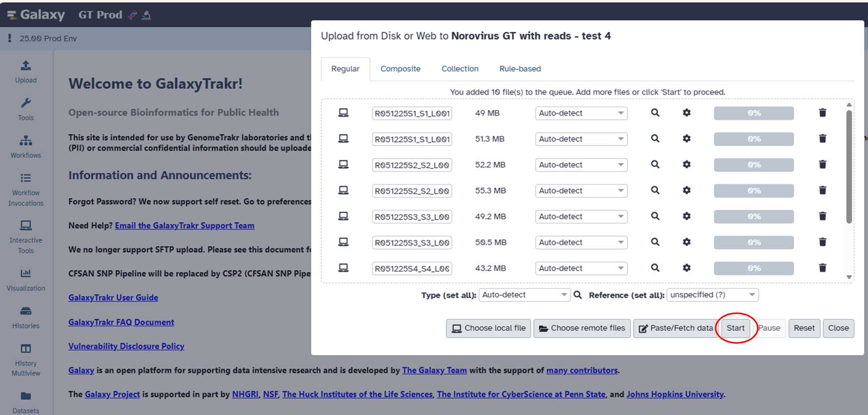Open the Upload icon in sidebar

click(x=26, y=71)
